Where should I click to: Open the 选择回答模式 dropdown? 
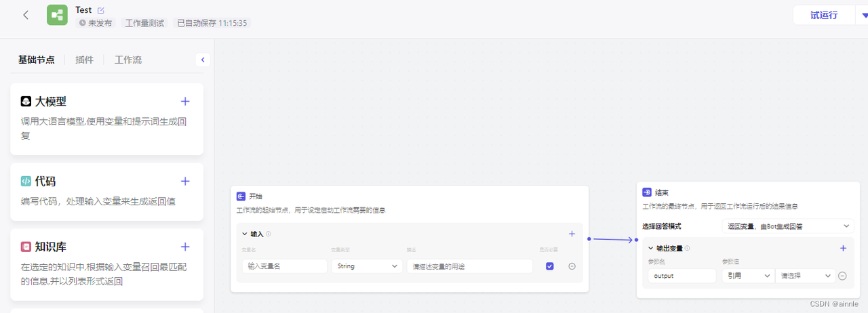pyautogui.click(x=787, y=226)
